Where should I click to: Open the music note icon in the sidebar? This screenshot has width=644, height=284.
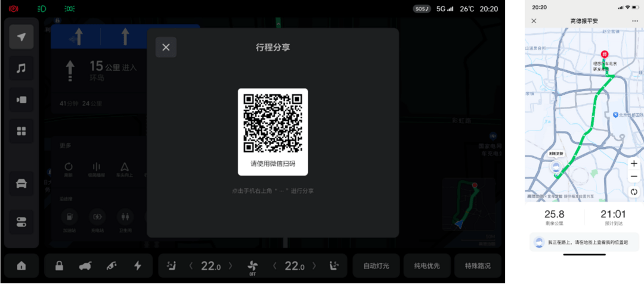pyautogui.click(x=21, y=68)
